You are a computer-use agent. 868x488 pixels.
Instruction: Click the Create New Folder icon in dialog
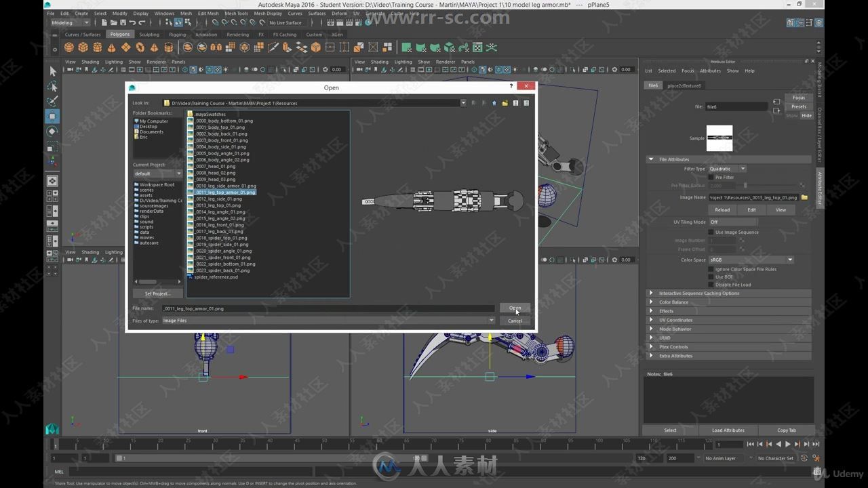[x=505, y=103]
